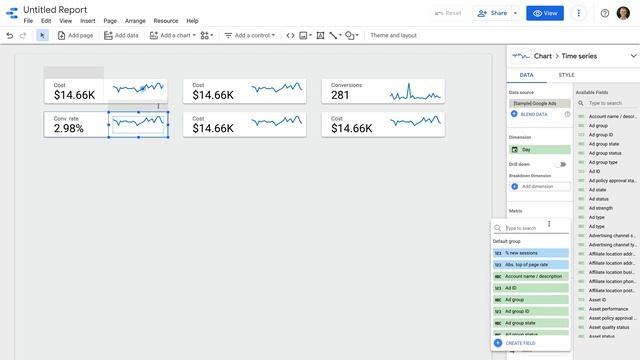Click Ad group status in Available Fields
The image size is (640, 360).
point(605,153)
